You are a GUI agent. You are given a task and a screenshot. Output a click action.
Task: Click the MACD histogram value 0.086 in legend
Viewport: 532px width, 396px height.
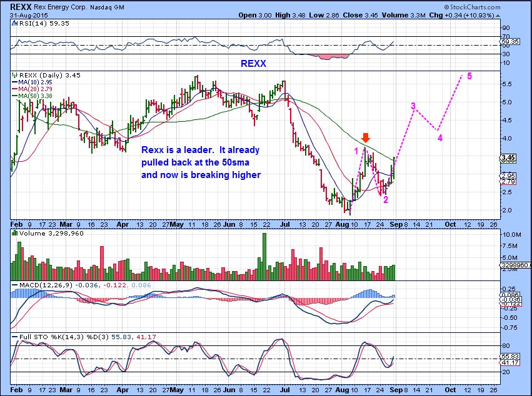[141, 285]
